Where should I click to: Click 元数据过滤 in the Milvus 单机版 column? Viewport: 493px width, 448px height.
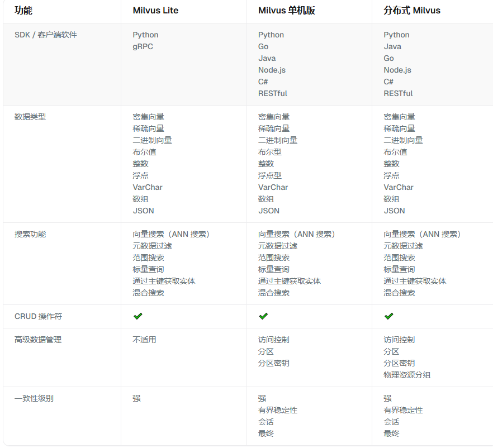pyautogui.click(x=278, y=246)
